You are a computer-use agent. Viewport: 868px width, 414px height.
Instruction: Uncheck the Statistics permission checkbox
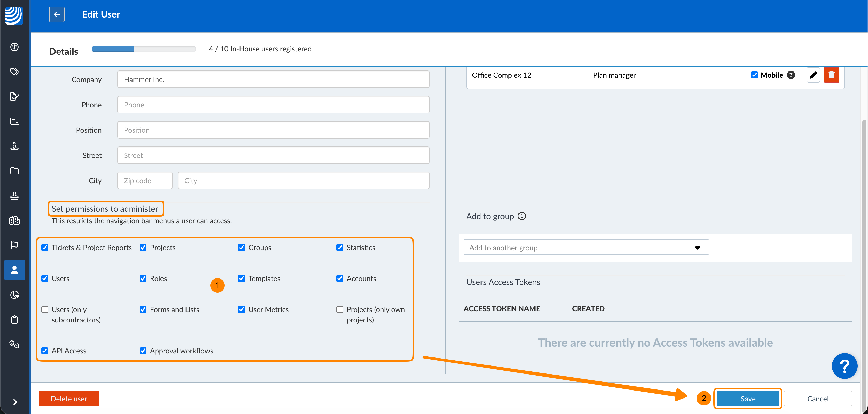pyautogui.click(x=340, y=248)
